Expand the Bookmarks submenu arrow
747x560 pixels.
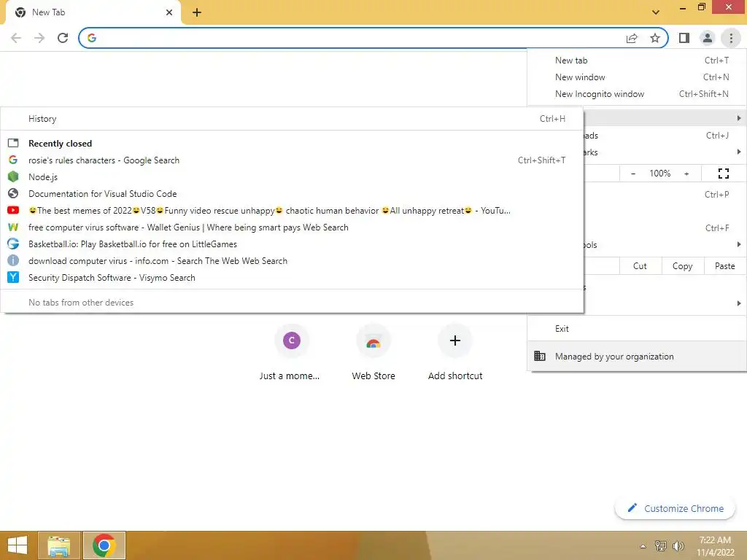coord(738,152)
